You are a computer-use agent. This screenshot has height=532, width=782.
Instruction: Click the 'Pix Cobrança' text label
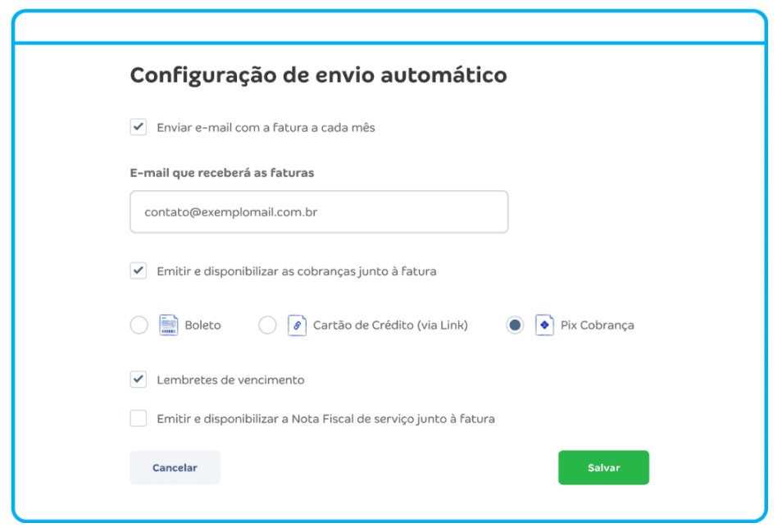tap(598, 325)
